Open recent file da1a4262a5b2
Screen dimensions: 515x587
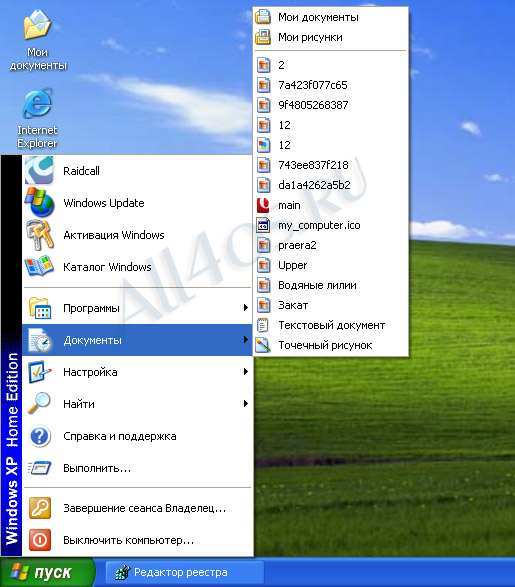(x=330, y=185)
